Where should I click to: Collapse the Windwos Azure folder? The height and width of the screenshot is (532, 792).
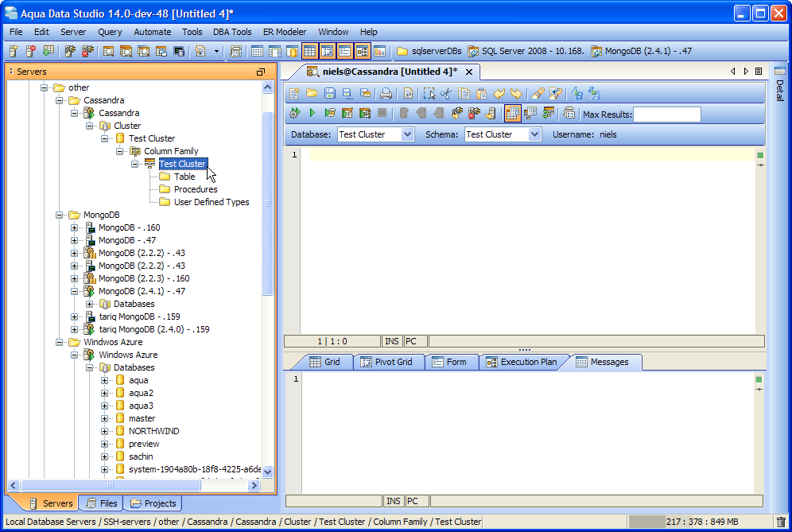pos(59,342)
